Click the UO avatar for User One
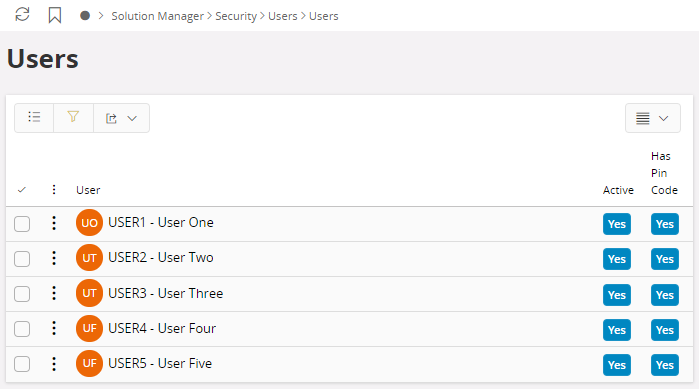 89,223
